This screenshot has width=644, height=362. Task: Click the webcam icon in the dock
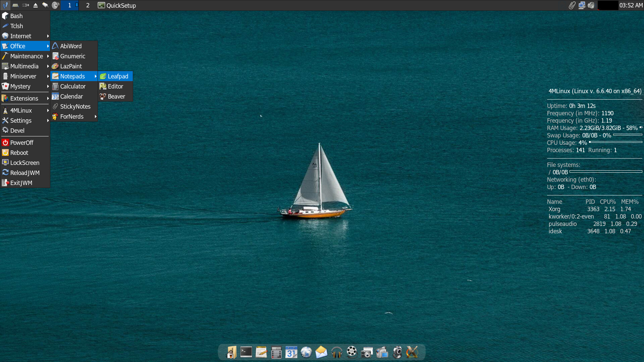point(397,352)
